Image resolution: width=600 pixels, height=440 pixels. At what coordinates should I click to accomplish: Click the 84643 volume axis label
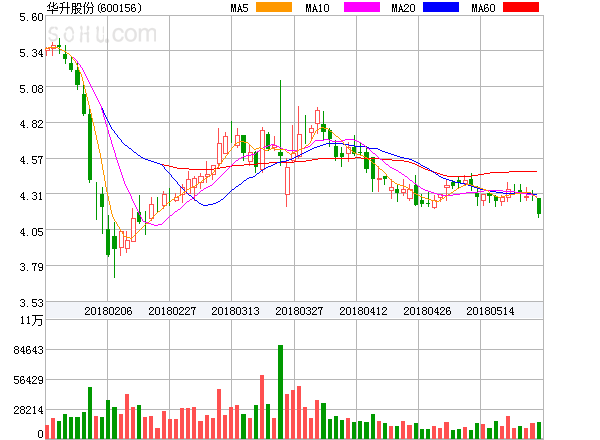[28, 350]
